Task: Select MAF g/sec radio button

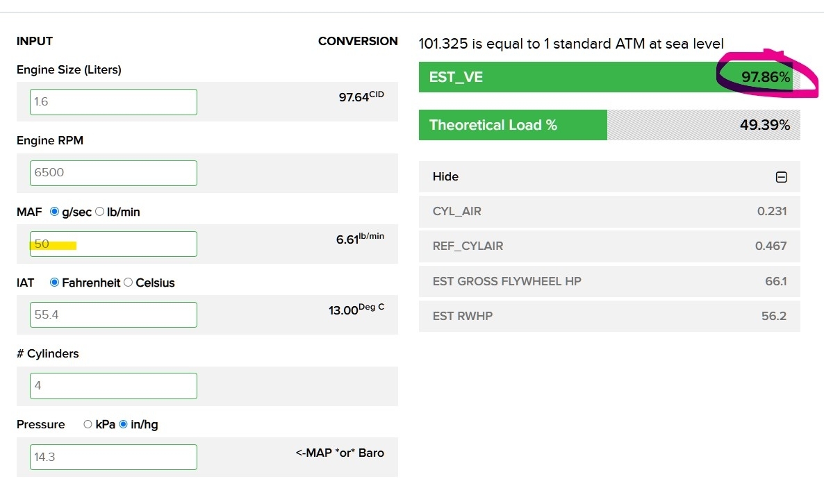Action: (x=55, y=212)
